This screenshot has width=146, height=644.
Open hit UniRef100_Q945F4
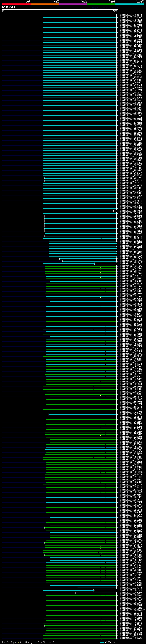131,42
